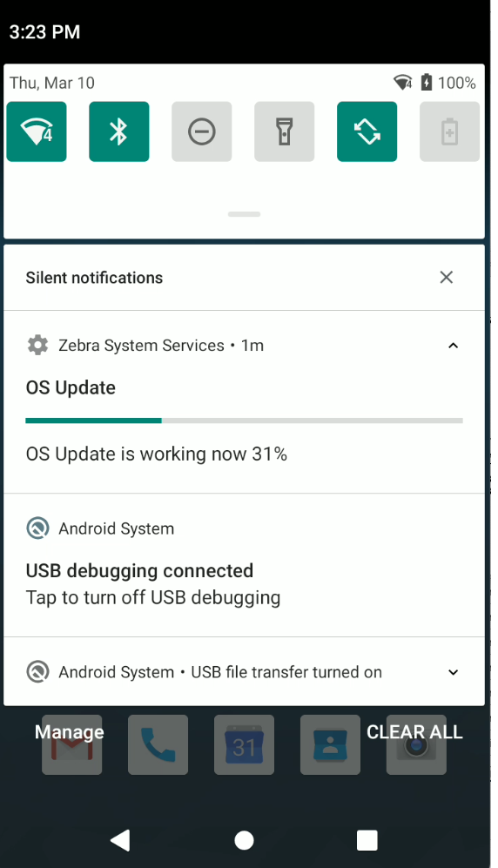The width and height of the screenshot is (498, 868).
Task: Open Manage notification settings
Action: (x=69, y=732)
